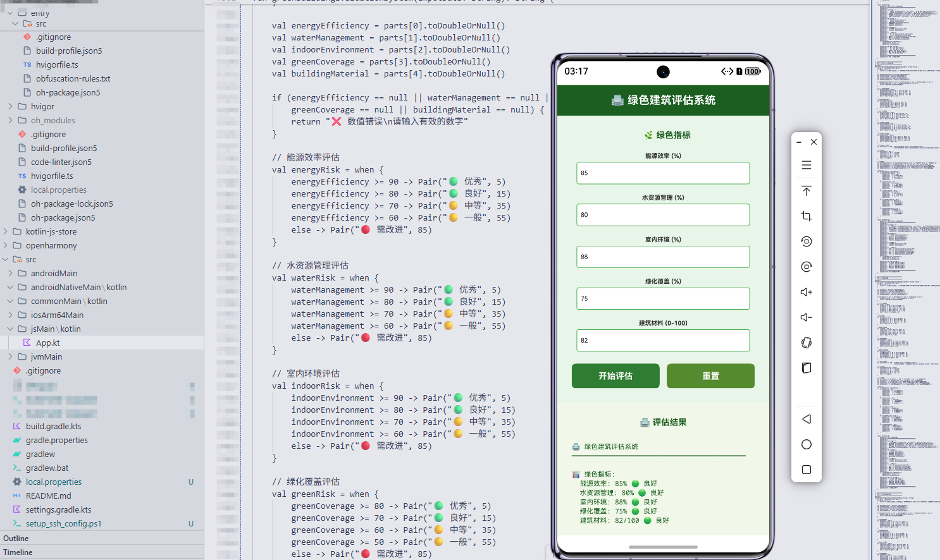The image size is (940, 560).
Task: Collapse the jsMain kotlin folder
Action: coord(10,329)
